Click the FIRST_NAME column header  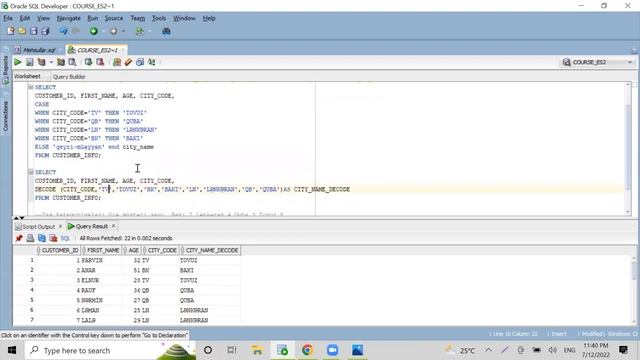pos(101,250)
